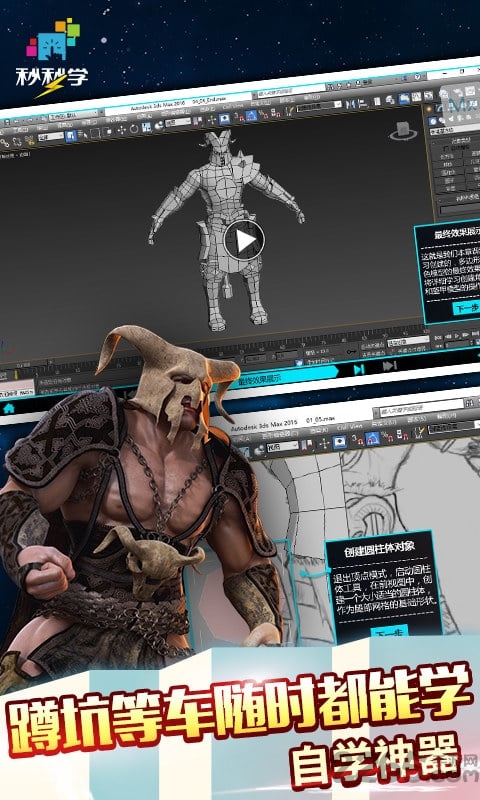The image size is (480, 800).
Task: Toggle 3D Snaps in lower 3ds Max toolbar
Action: tap(357, 439)
